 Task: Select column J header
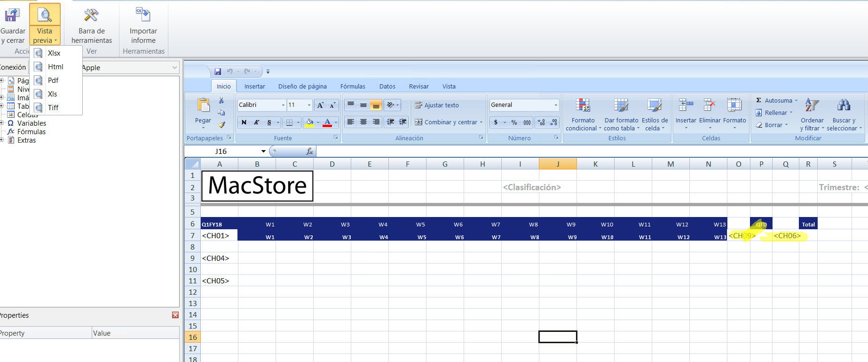pos(558,164)
